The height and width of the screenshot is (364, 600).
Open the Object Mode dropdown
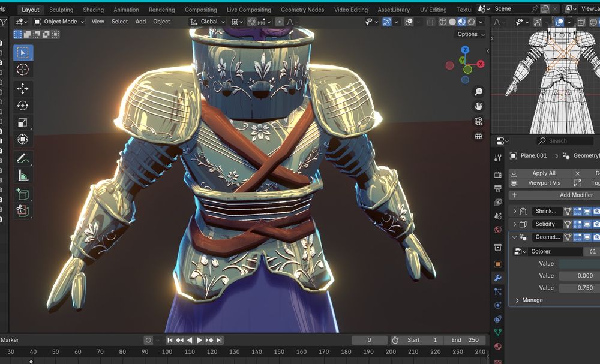59,22
